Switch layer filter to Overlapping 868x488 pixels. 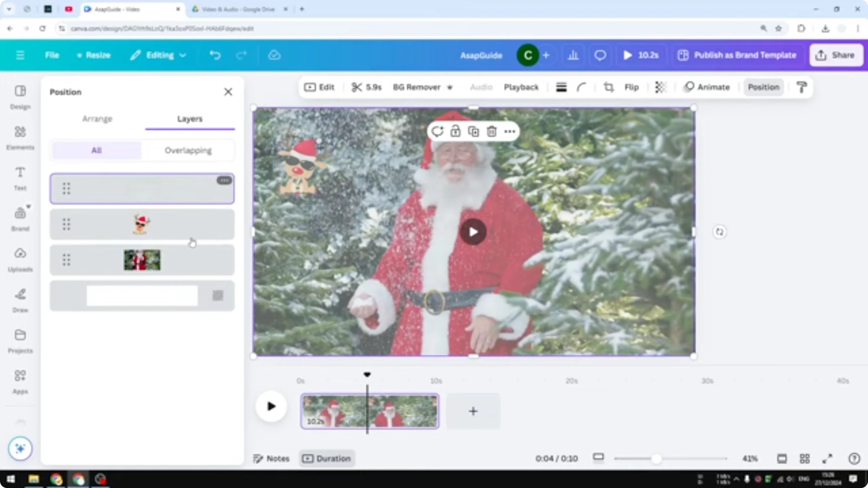point(188,150)
